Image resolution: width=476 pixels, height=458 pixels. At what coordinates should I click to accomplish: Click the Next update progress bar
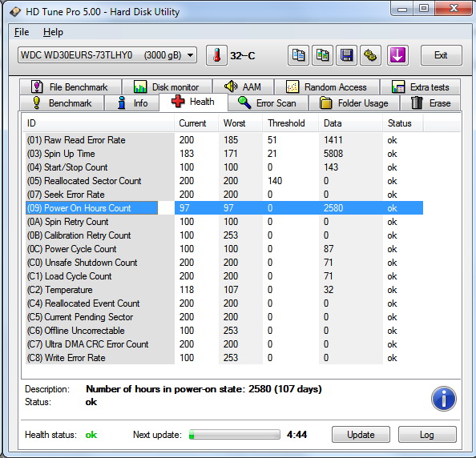click(234, 434)
